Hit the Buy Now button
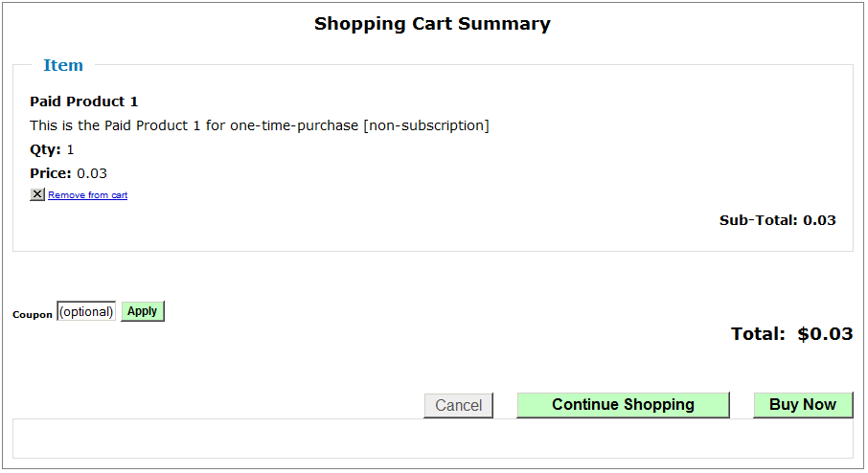Viewport: 868px width, 473px height. pyautogui.click(x=803, y=404)
